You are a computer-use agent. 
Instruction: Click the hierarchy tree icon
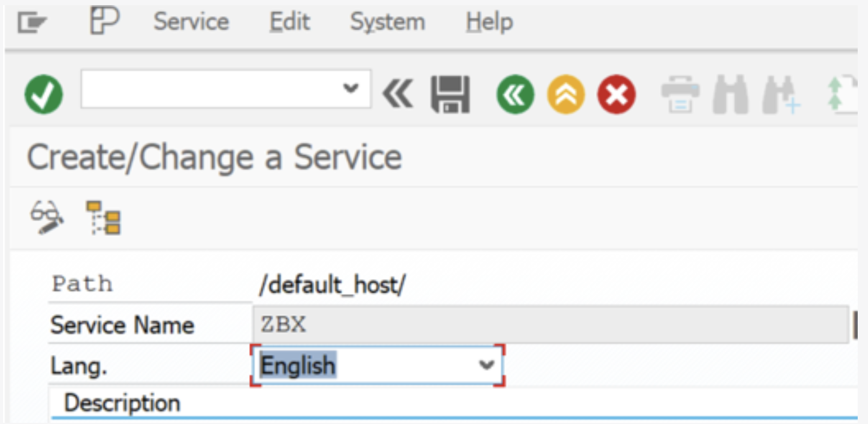tap(104, 218)
